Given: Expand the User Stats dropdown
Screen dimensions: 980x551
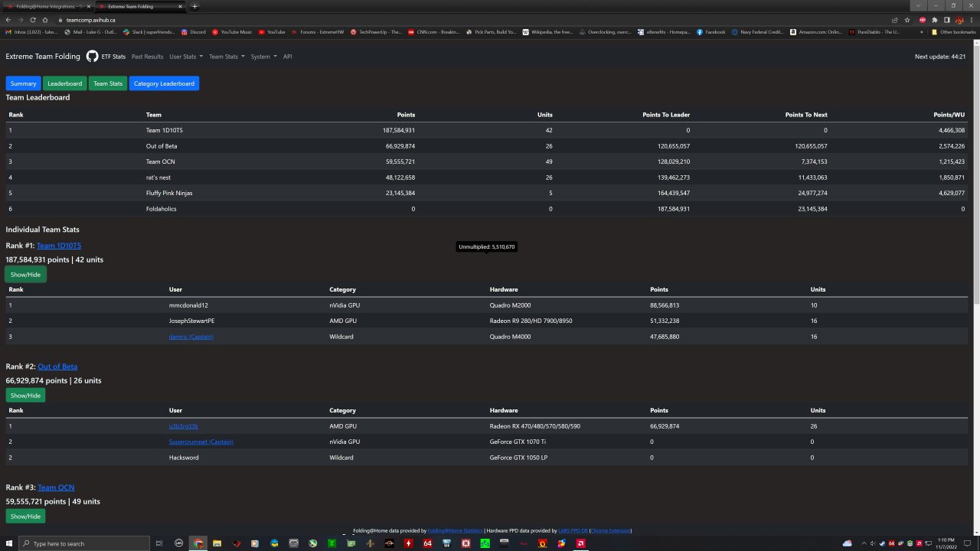Looking at the screenshot, I should tap(185, 57).
